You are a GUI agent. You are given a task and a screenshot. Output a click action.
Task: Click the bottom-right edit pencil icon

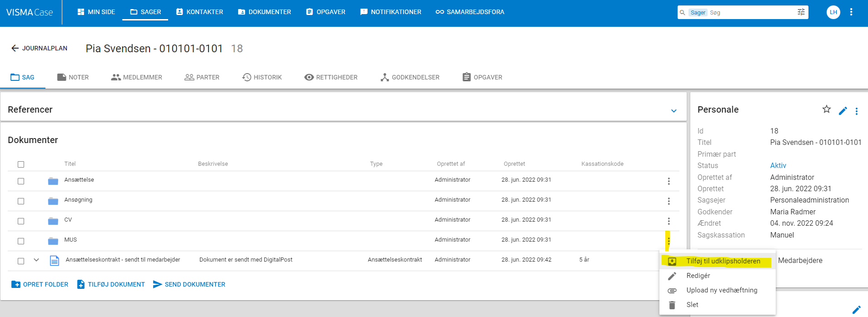[857, 310]
